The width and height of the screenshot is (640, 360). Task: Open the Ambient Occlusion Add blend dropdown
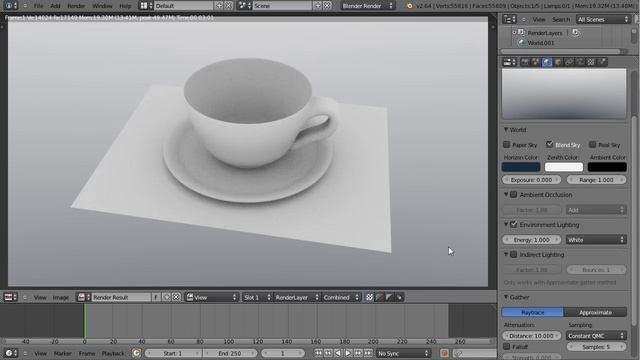point(596,210)
